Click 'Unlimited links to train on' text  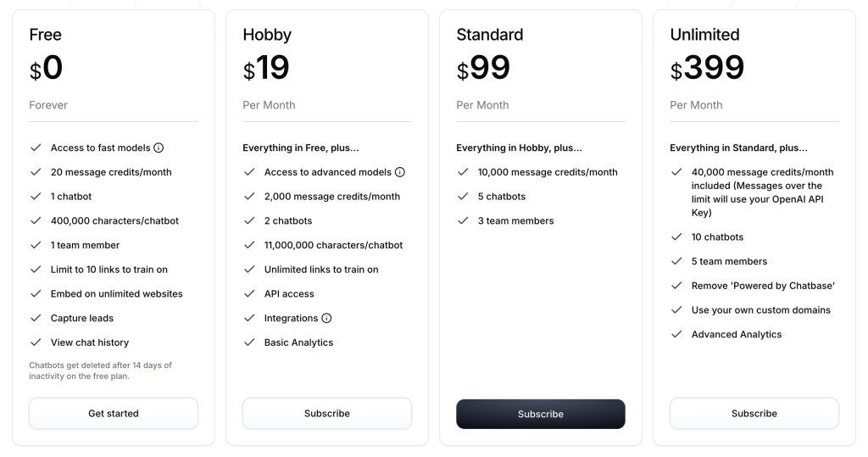tap(321, 270)
